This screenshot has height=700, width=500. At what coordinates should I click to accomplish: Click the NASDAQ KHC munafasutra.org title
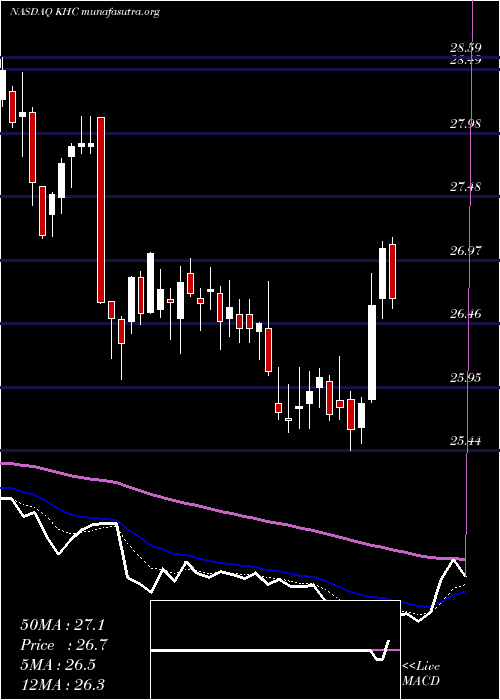84,12
